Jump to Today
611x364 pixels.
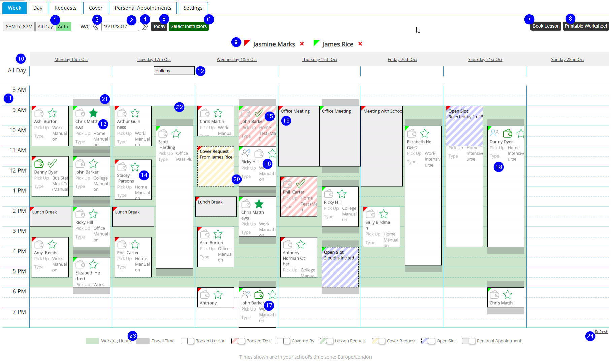point(159,26)
